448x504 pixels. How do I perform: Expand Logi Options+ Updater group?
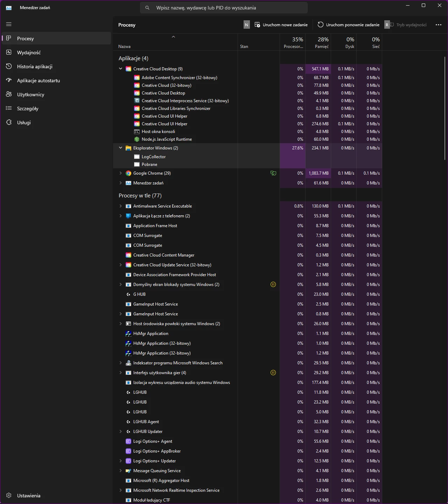click(x=121, y=461)
